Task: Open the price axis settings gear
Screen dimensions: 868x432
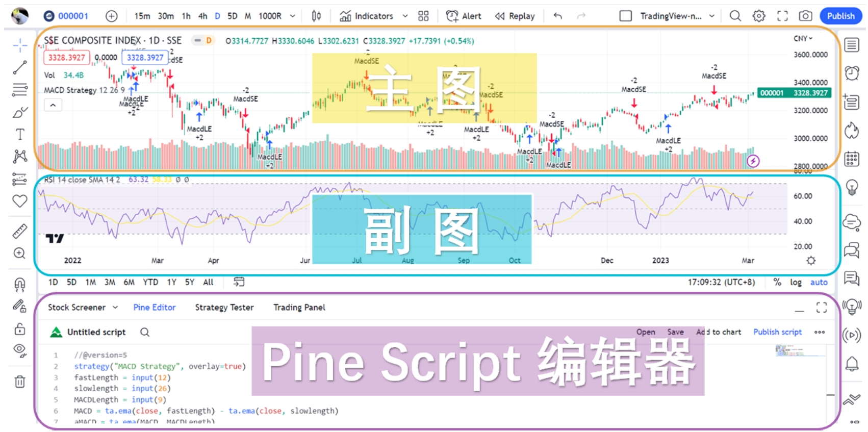Action: (811, 261)
